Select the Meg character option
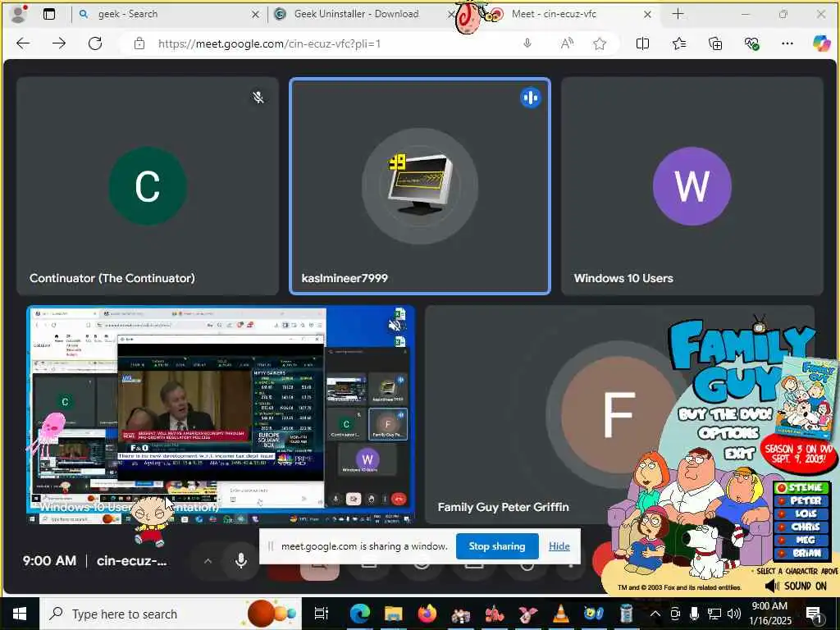 [x=801, y=540]
